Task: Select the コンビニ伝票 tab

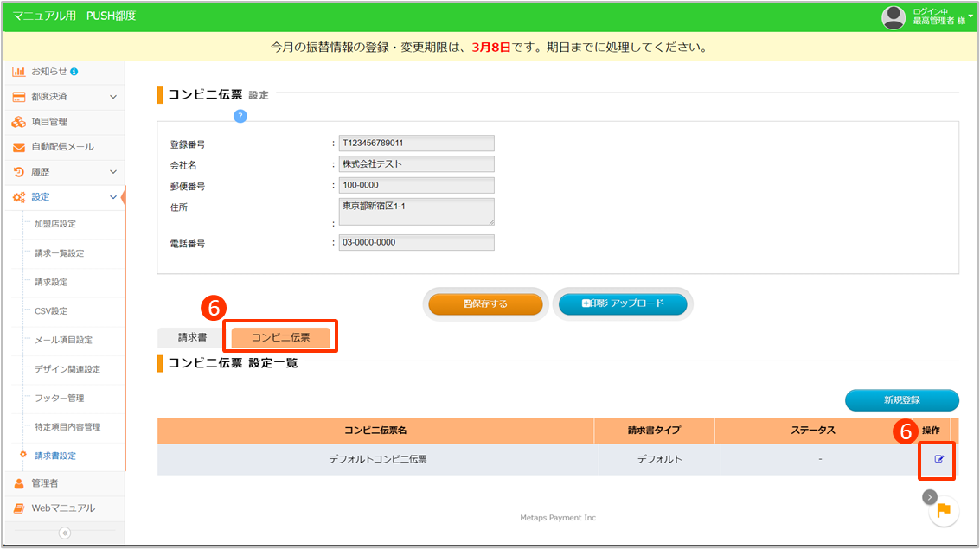Action: pos(280,337)
